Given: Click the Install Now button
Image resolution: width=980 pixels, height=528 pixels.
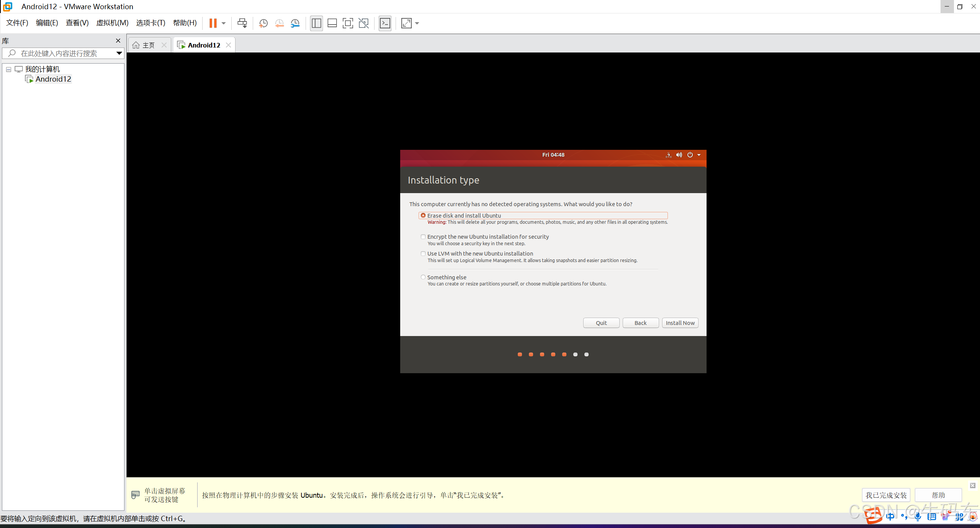Looking at the screenshot, I should 680,323.
